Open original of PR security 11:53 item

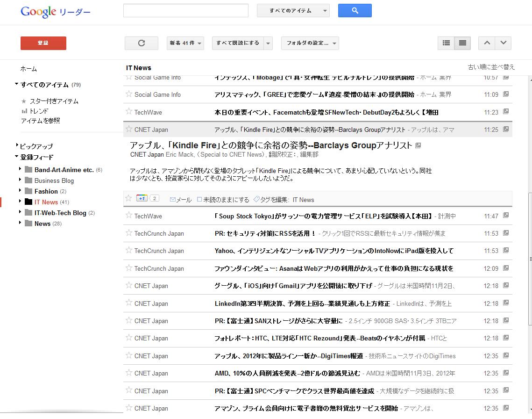(506, 233)
